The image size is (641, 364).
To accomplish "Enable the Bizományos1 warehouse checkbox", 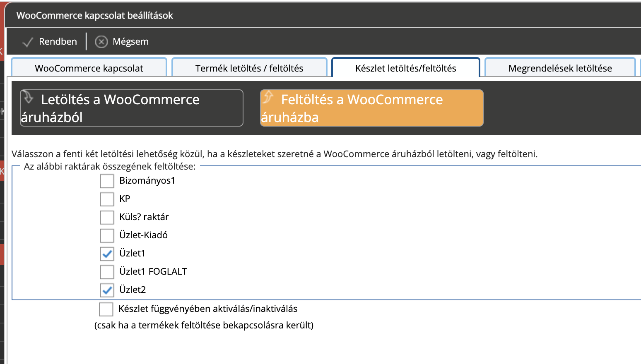I will 107,181.
